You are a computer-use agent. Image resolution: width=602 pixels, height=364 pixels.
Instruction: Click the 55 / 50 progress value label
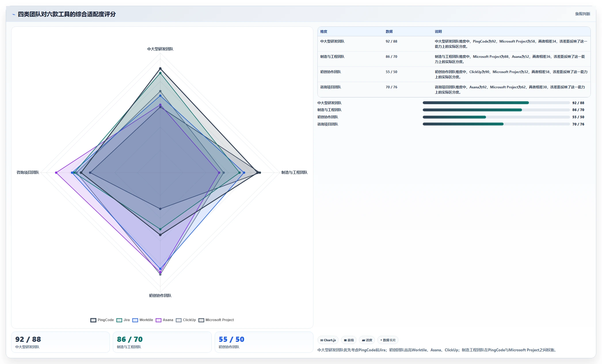tap(578, 117)
